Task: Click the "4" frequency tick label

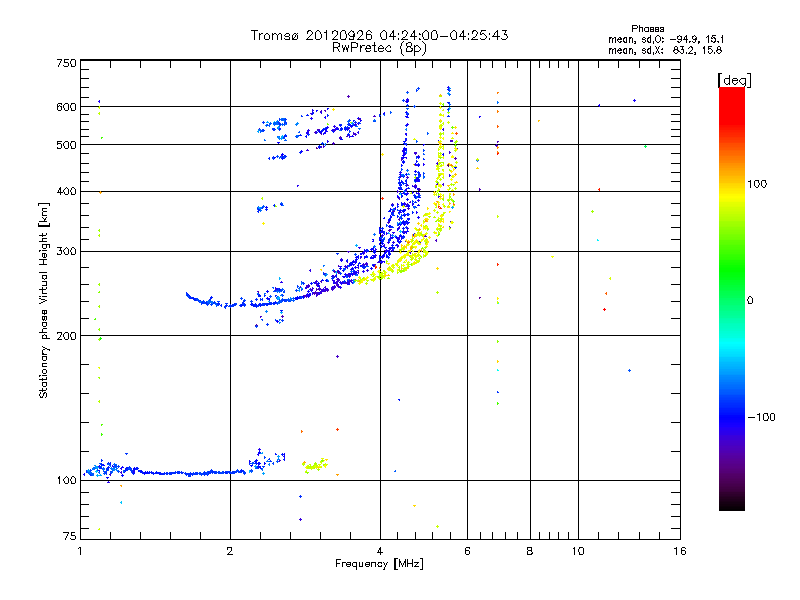Action: [380, 551]
